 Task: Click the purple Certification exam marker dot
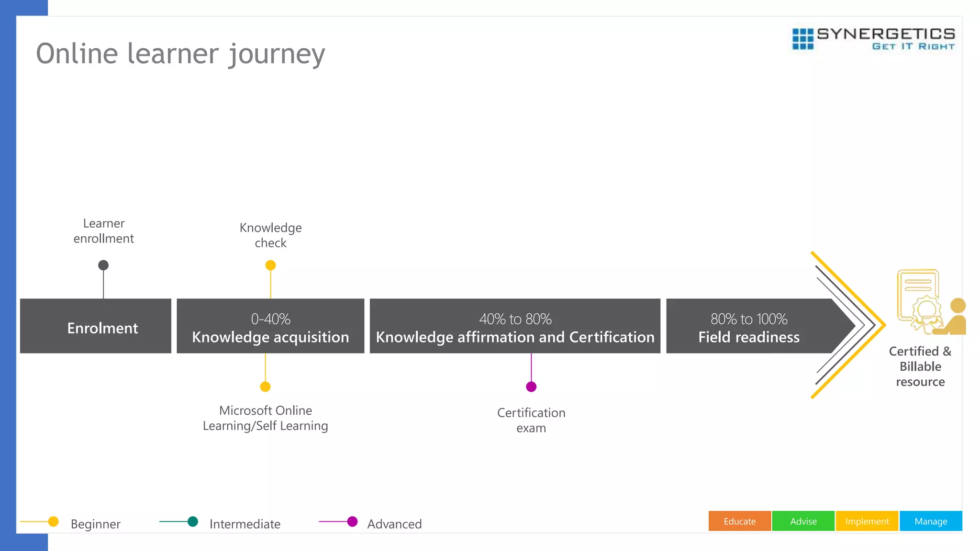tap(531, 386)
